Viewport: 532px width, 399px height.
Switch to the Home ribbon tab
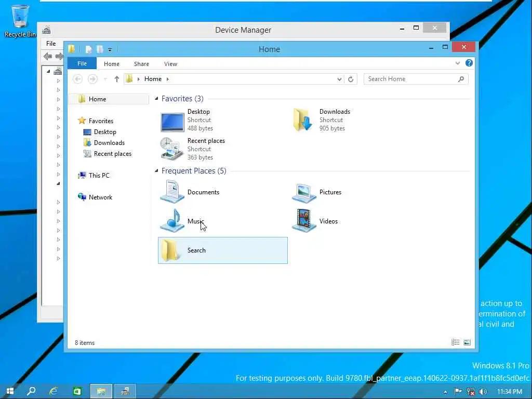coord(112,64)
